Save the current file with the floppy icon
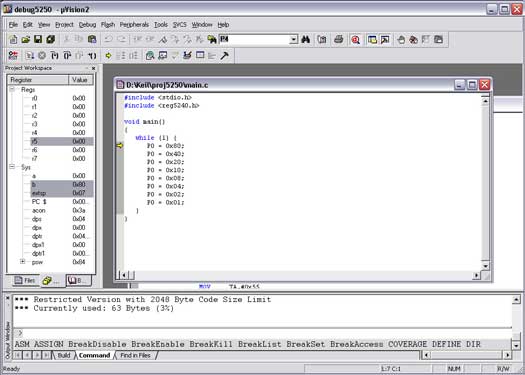Image resolution: width=525 pixels, height=375 pixels. pos(38,40)
